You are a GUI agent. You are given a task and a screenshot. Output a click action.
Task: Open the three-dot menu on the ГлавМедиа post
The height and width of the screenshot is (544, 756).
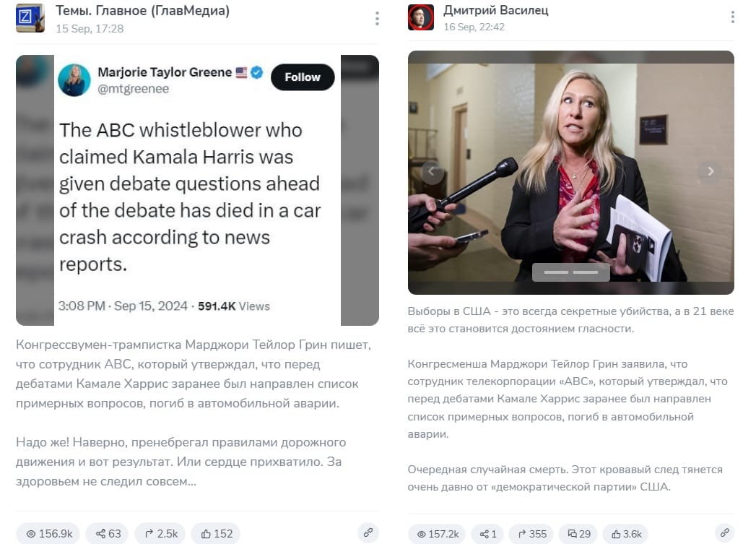click(x=377, y=18)
